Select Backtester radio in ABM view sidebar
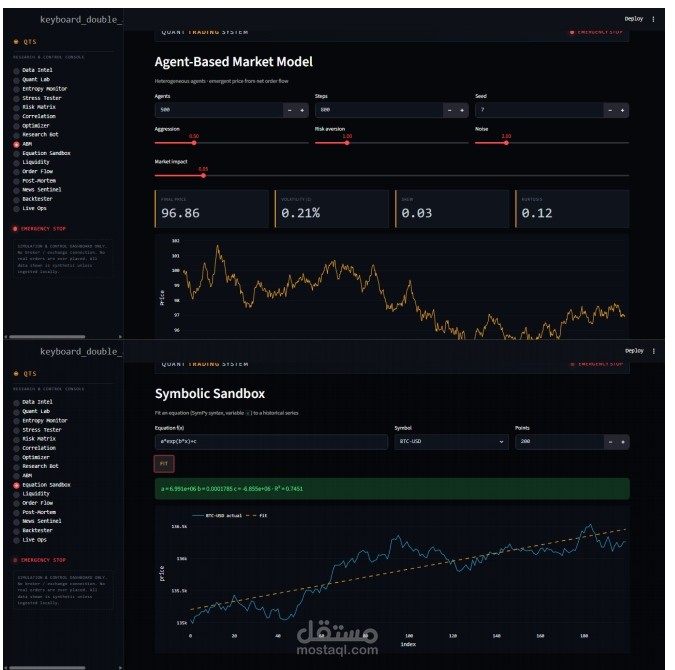675x670 pixels. point(16,199)
